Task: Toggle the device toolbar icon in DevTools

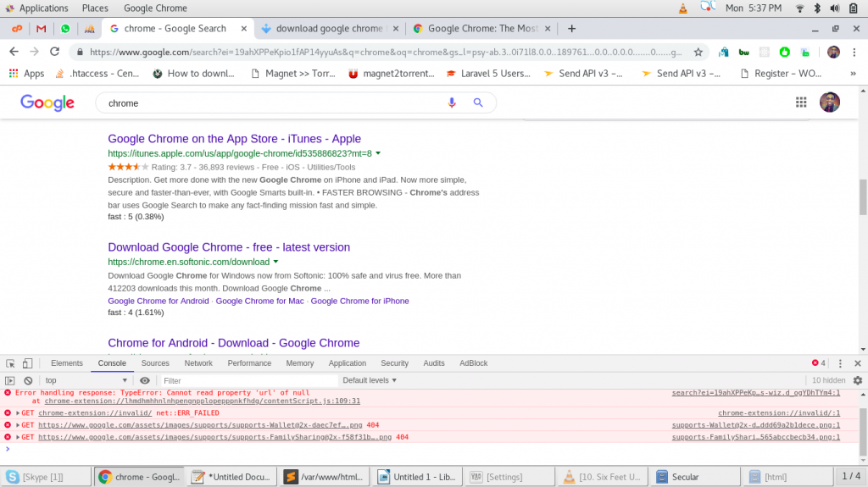Action: coord(27,363)
